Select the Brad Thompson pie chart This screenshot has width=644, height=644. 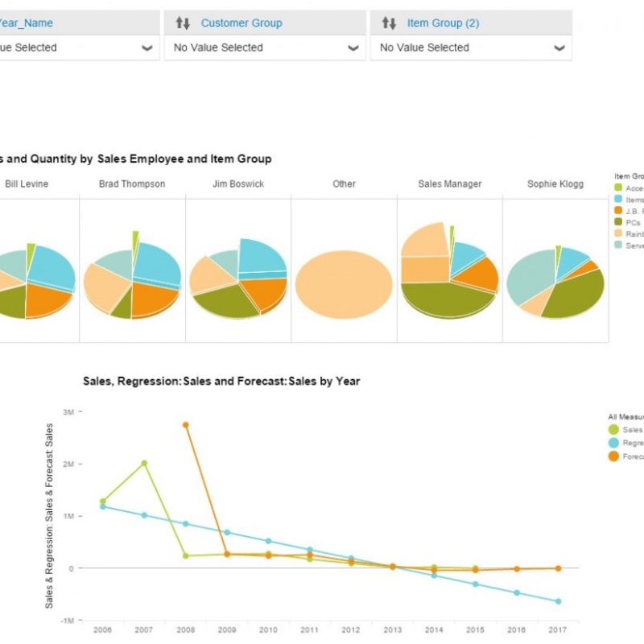click(x=132, y=276)
